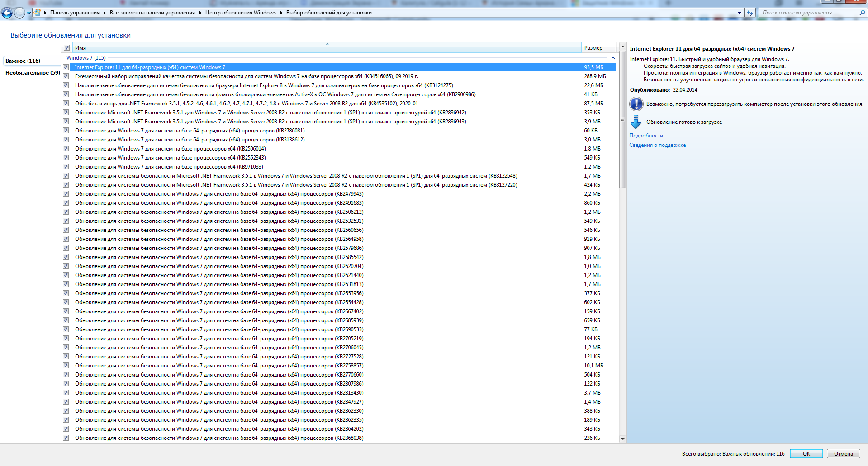This screenshot has width=868, height=466.
Task: Switch to Важное (116) tab
Action: [x=23, y=61]
